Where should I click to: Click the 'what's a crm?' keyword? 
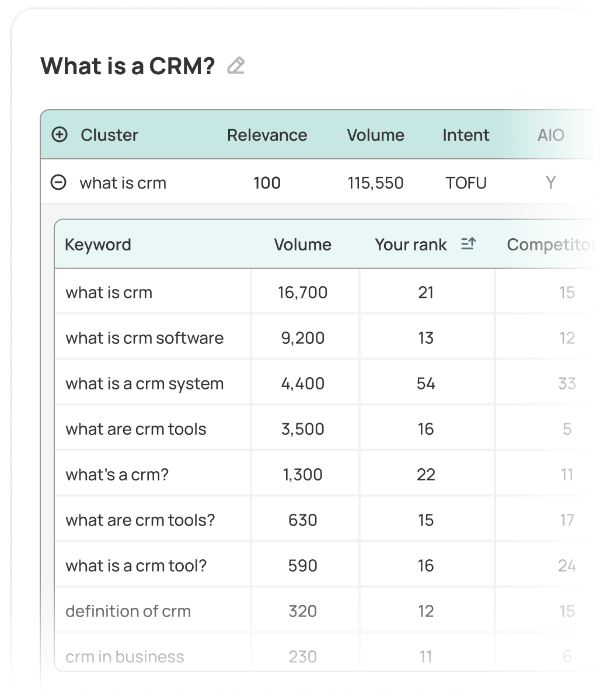tap(117, 475)
